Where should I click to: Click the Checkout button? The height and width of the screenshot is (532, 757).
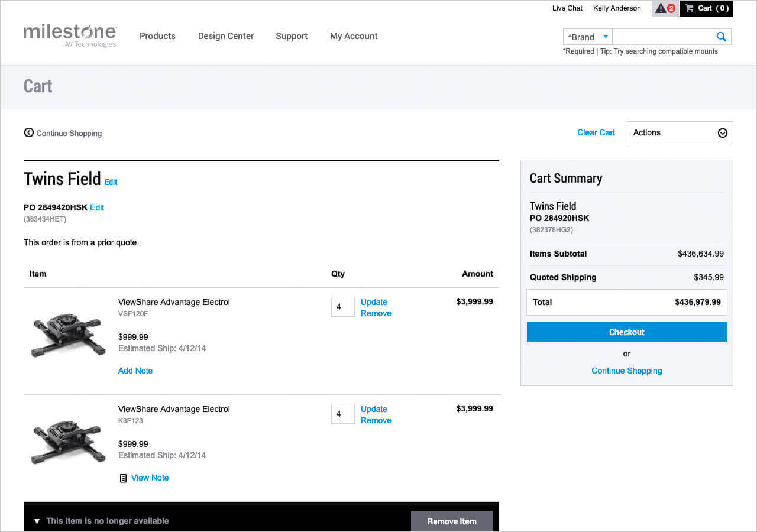627,332
